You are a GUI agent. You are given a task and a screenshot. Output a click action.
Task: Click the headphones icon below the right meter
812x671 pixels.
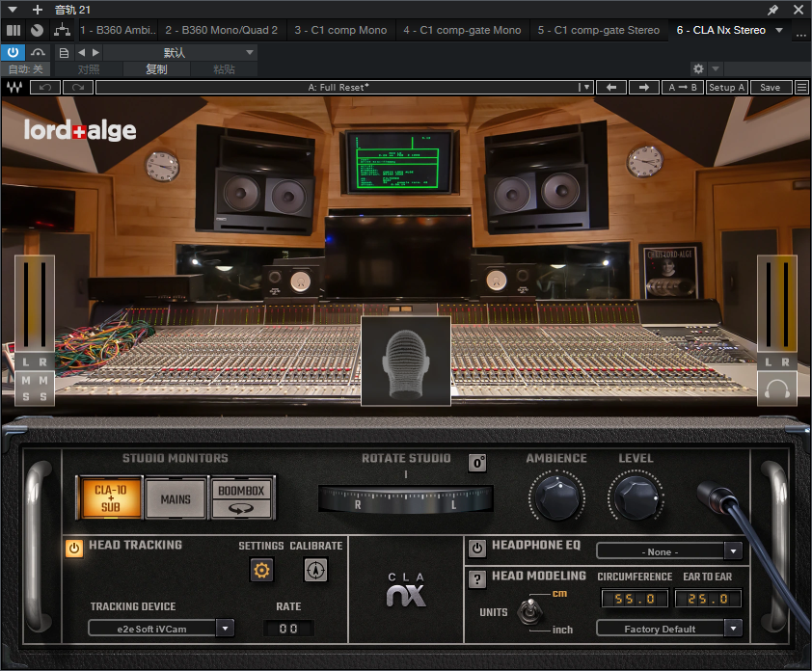coord(776,389)
